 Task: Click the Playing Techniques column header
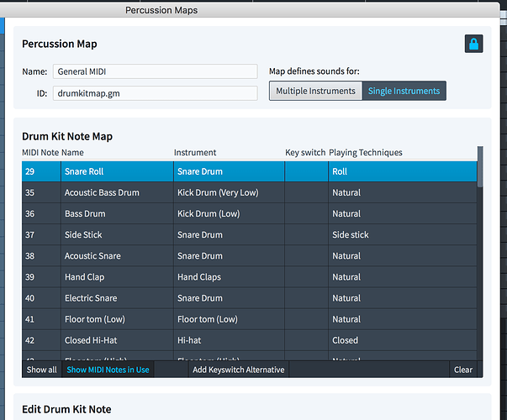pos(366,153)
